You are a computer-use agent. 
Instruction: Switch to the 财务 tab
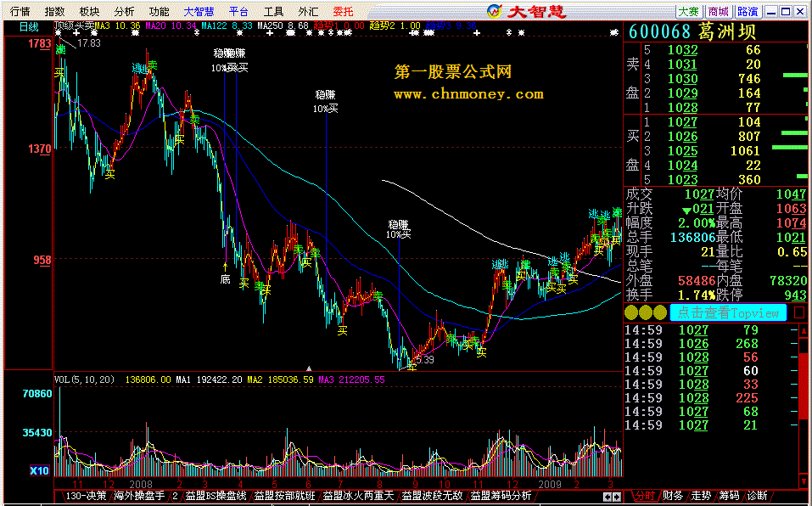coord(672,496)
